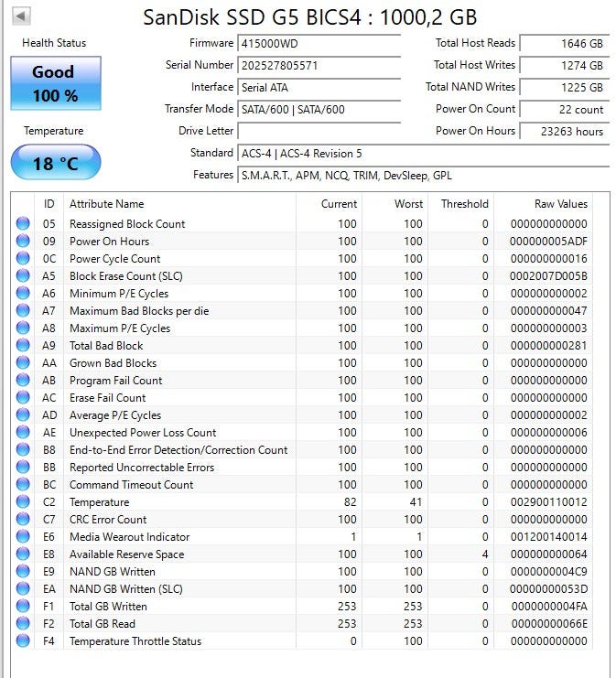Click status icon for Temperature Throttle Status
Image resolution: width=616 pixels, height=678 pixels.
tap(23, 640)
